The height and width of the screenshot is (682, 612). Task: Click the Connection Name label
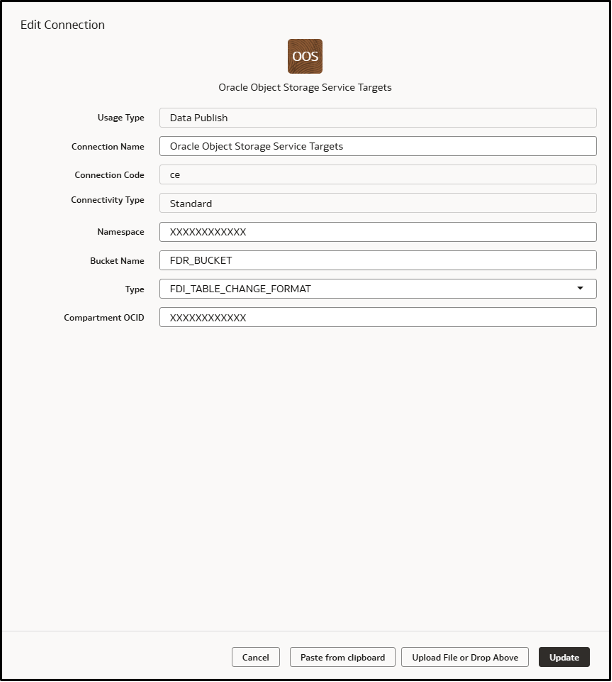[108, 147]
